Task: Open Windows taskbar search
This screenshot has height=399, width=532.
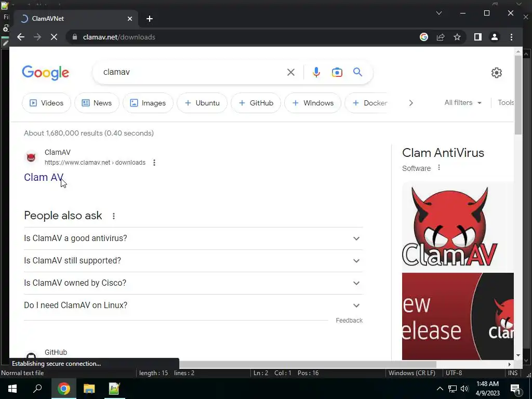Action: [x=37, y=389]
